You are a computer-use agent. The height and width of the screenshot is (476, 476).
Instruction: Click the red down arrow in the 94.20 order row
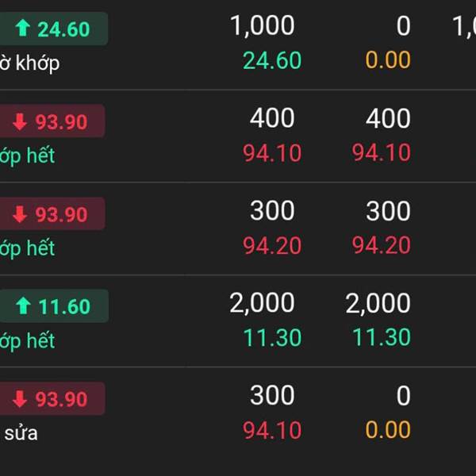coord(19,214)
